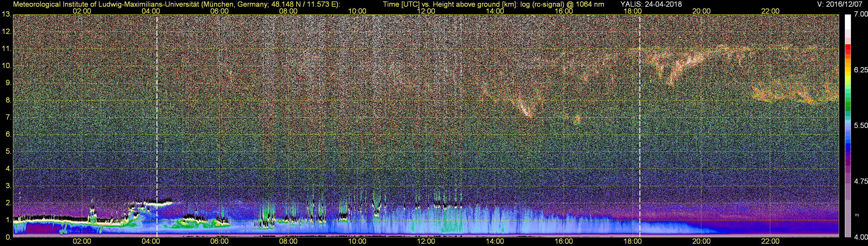Click the 7 km height axis label

click(8, 117)
